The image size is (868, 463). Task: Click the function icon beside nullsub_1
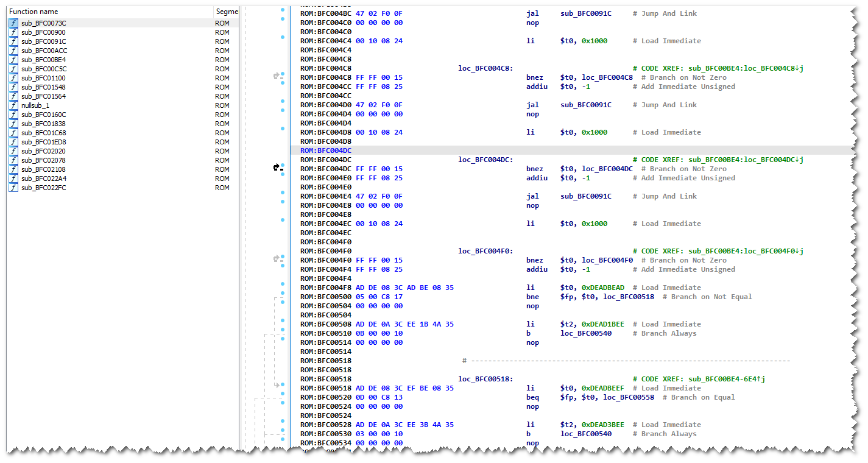click(x=13, y=105)
